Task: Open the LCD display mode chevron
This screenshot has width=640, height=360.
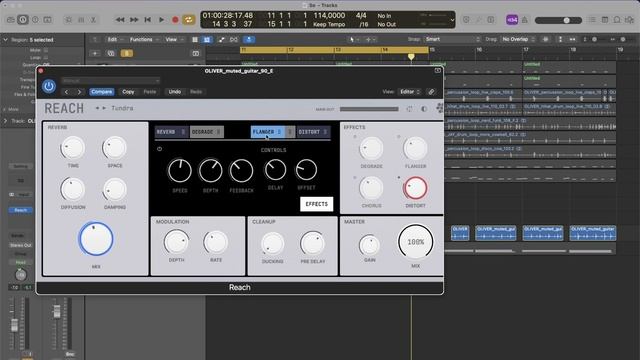Action: [x=452, y=20]
